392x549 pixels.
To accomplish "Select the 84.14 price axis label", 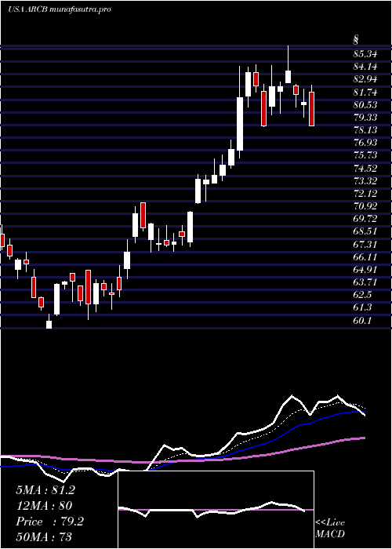I will [x=365, y=67].
